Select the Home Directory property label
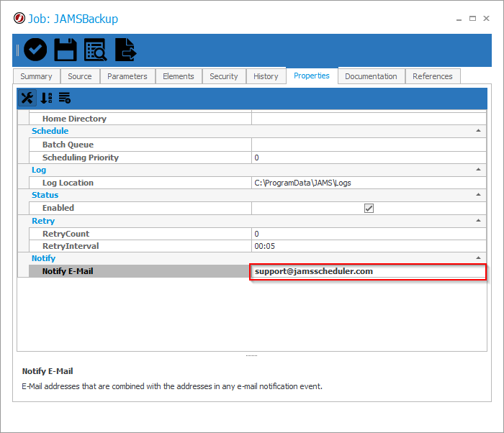The width and height of the screenshot is (504, 433). click(74, 119)
